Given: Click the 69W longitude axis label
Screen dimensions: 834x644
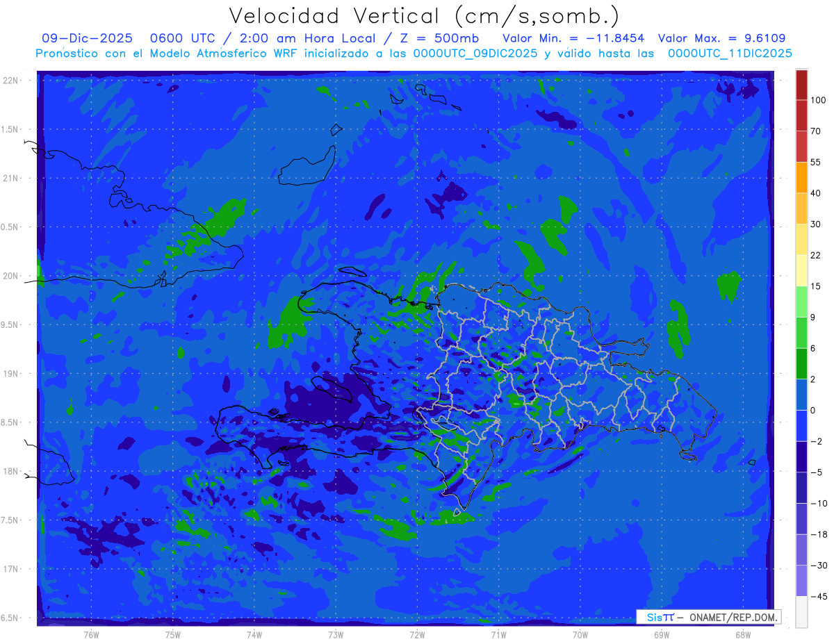Looking at the screenshot, I should point(662,634).
